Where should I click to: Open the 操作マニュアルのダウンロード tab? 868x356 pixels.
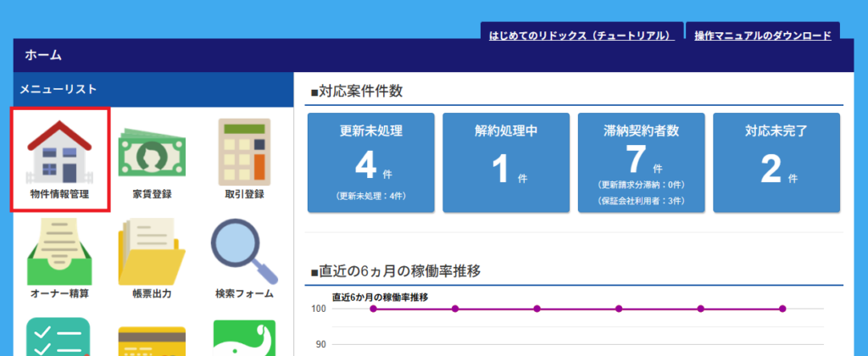point(762,36)
